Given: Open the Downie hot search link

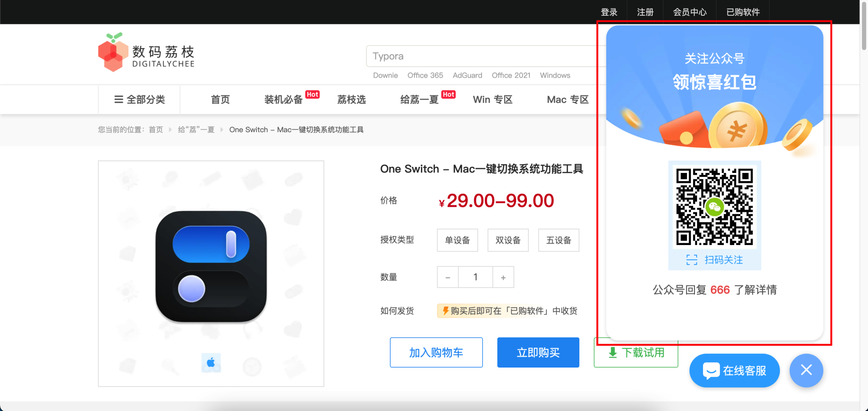Looking at the screenshot, I should [x=385, y=75].
